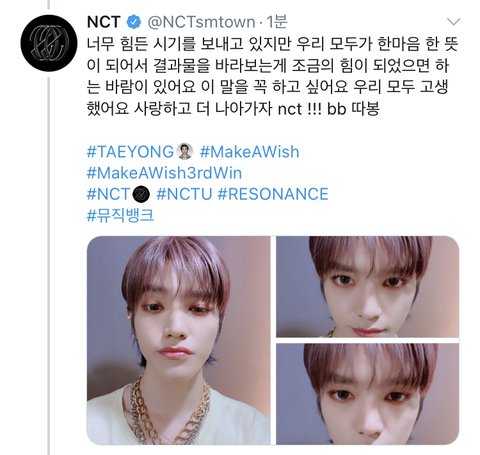Open the top right selfie photo
Viewport: 480px width, 455px height.
tap(368, 287)
